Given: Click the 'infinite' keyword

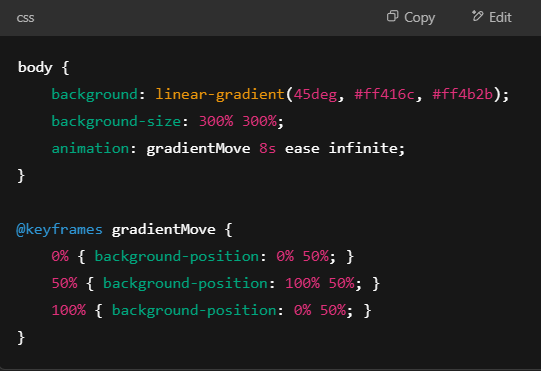Looking at the screenshot, I should [x=363, y=148].
